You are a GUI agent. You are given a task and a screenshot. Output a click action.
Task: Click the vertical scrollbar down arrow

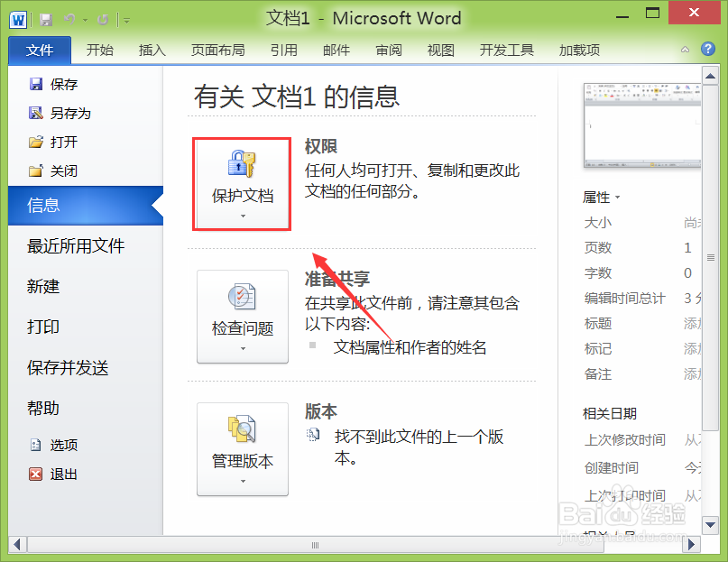coord(710,525)
